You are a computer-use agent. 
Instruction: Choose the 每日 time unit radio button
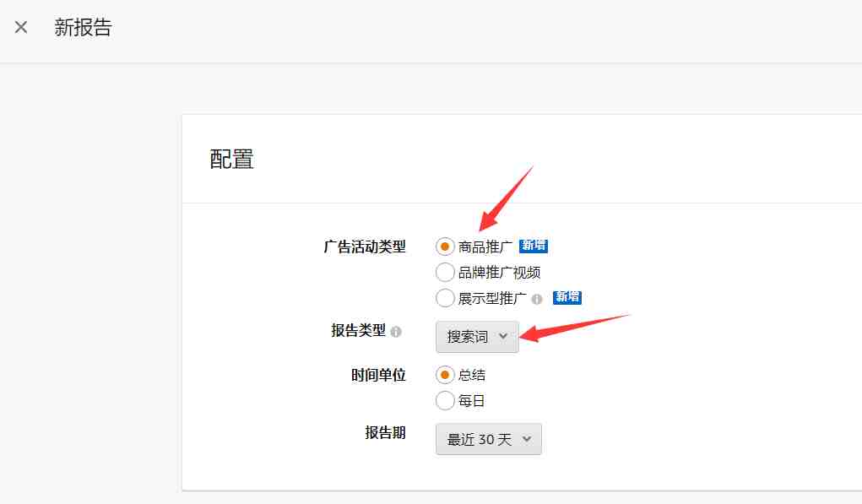coord(445,401)
